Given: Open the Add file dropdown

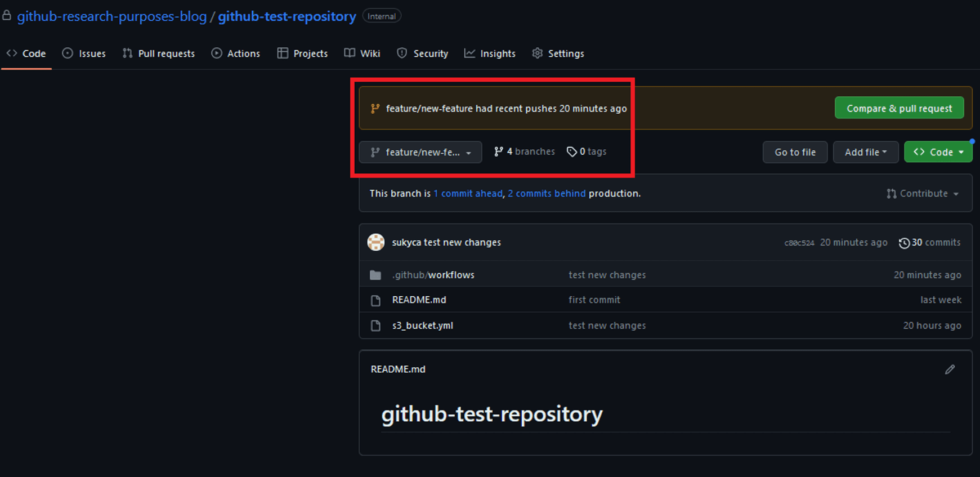Looking at the screenshot, I should (865, 152).
